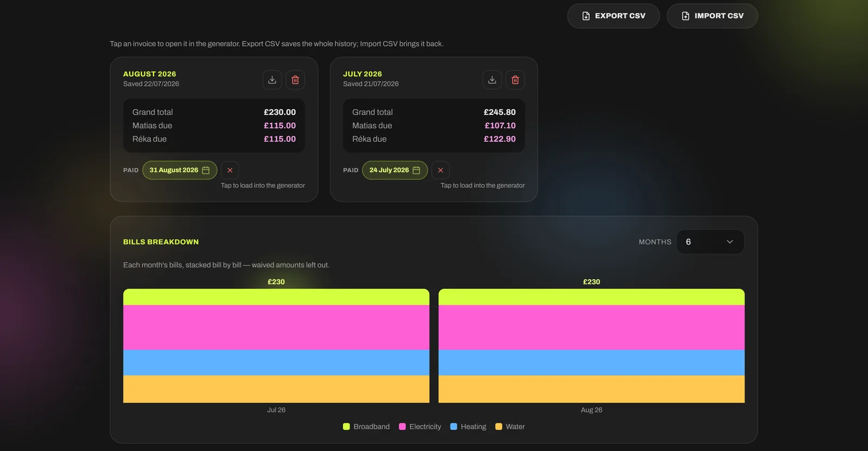868x451 pixels.
Task: Select the Jul 26 Water bar segment
Action: pyautogui.click(x=276, y=389)
